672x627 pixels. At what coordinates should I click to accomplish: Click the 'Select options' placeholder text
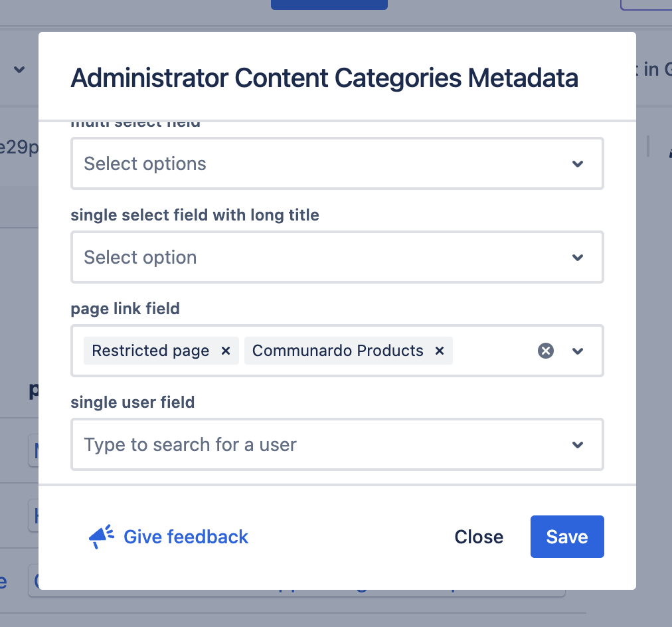(145, 164)
